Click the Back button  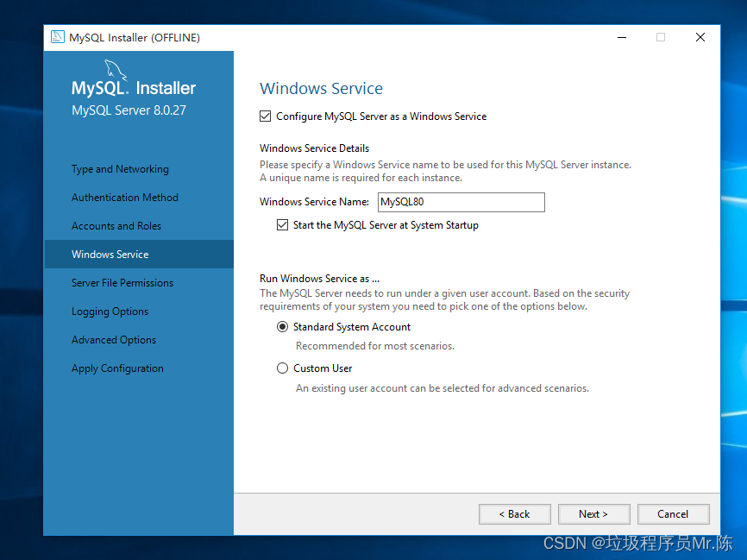tap(514, 514)
